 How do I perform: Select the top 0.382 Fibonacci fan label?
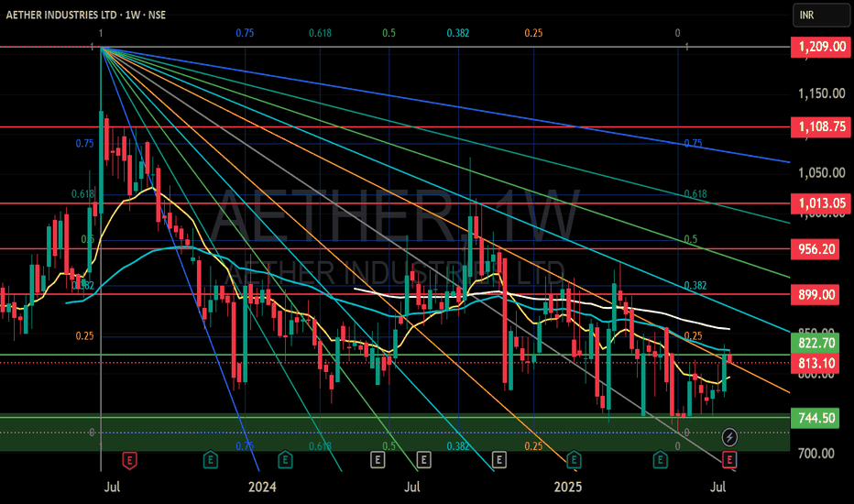pos(458,33)
